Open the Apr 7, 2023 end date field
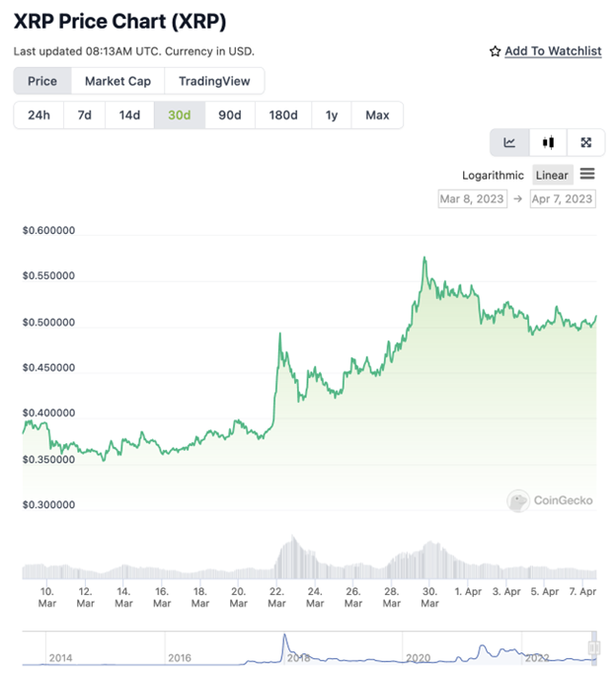The width and height of the screenshot is (616, 678). [563, 198]
